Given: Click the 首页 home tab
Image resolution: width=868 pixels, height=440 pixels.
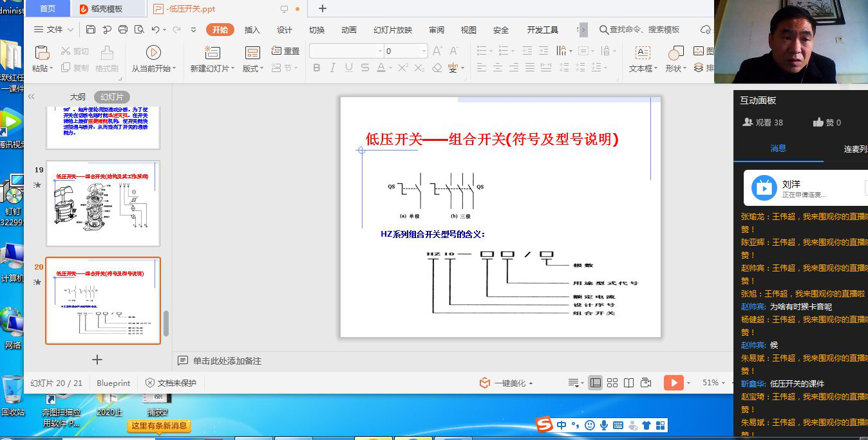Looking at the screenshot, I should (48, 8).
